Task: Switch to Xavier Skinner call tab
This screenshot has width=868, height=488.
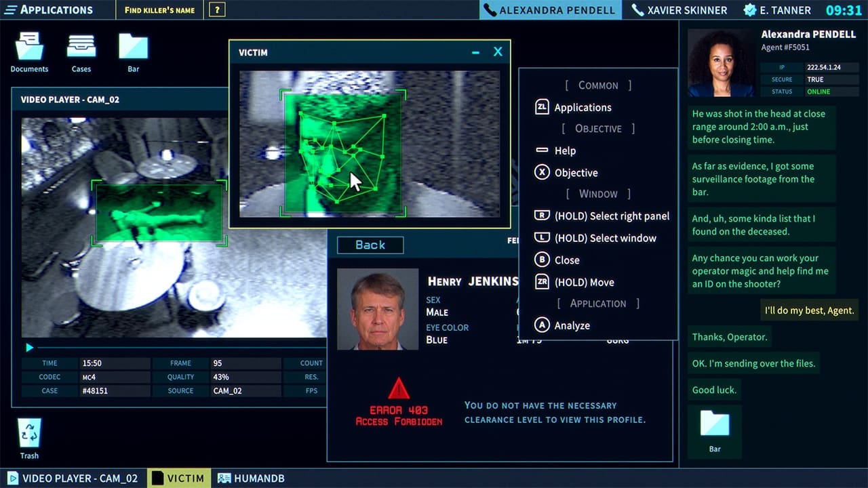Action: tap(679, 10)
